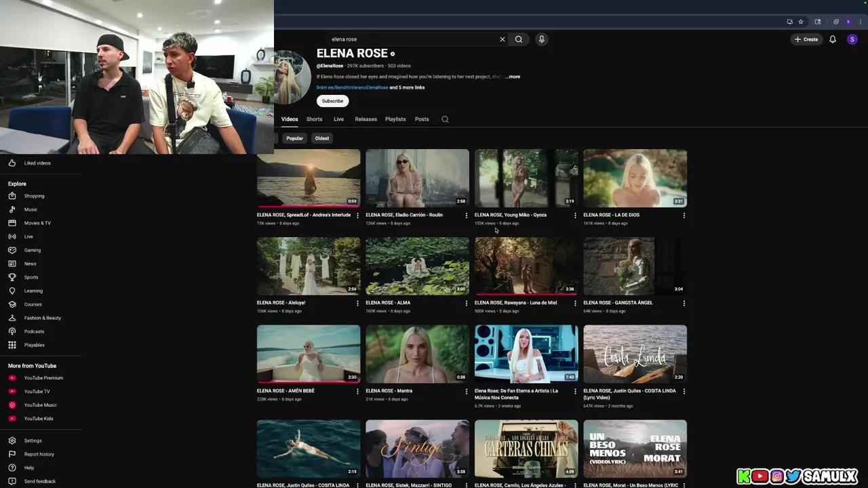Open the 'ELENA ROSE - LA DE DIOS' title

click(611, 215)
